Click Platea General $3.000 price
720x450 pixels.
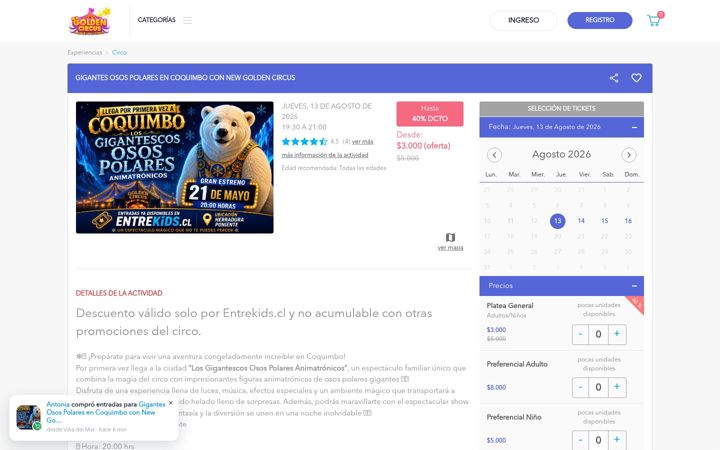pyautogui.click(x=496, y=330)
